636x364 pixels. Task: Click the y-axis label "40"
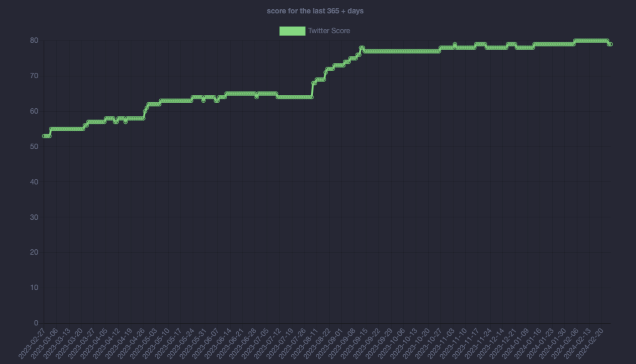tap(34, 182)
